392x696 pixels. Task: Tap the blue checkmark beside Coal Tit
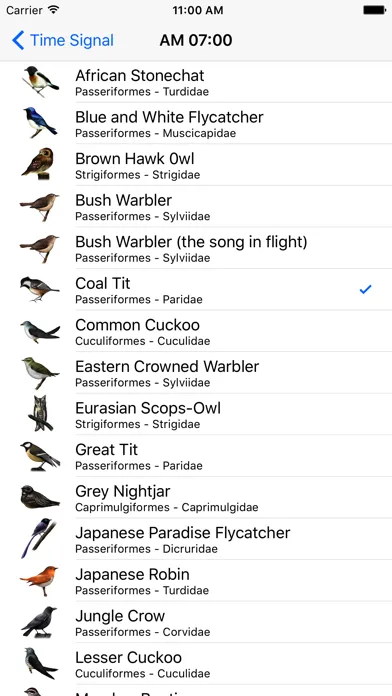tap(365, 289)
